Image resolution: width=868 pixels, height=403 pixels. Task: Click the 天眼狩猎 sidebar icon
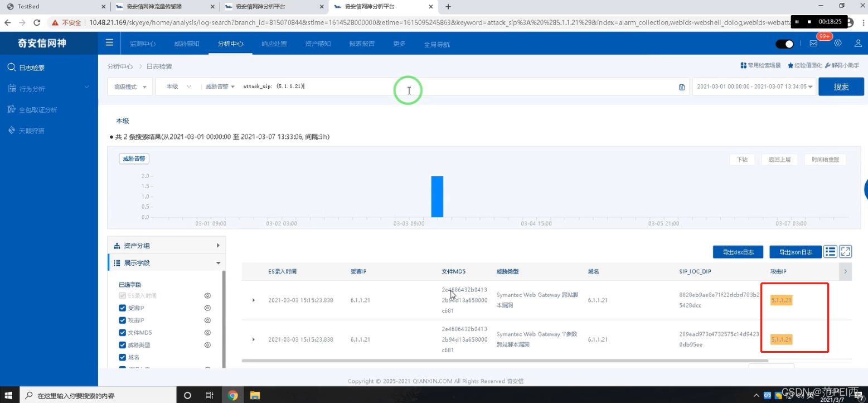click(11, 130)
